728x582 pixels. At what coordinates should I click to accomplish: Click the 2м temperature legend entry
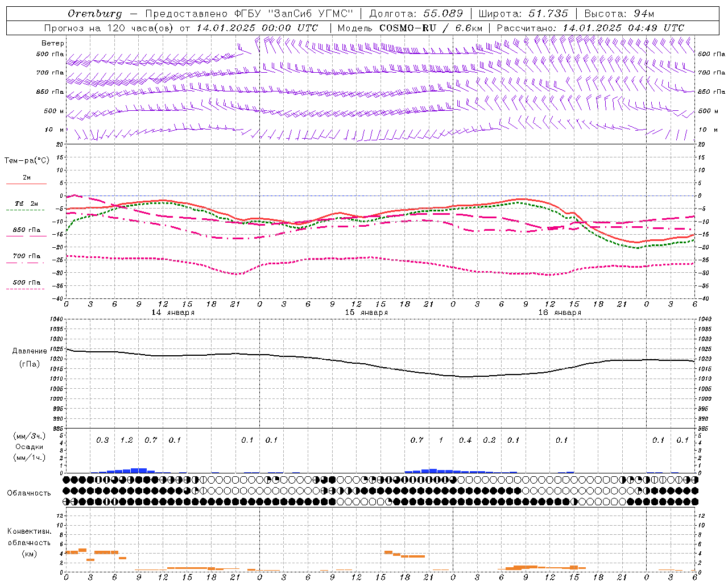(x=27, y=178)
